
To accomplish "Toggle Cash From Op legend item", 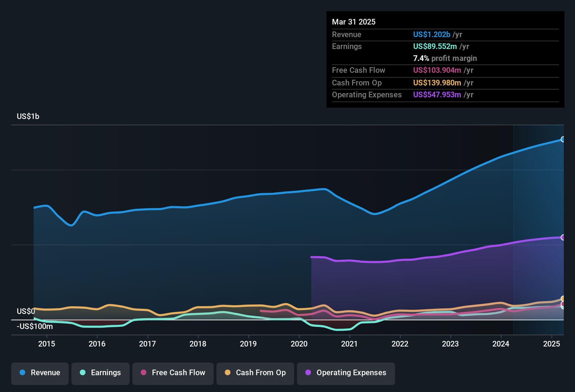I will pyautogui.click(x=255, y=373).
